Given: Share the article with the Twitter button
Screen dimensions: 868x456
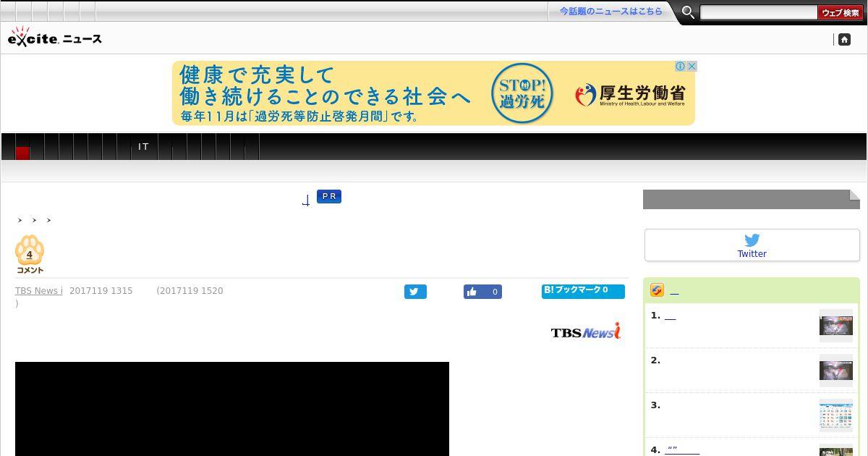Looking at the screenshot, I should click(415, 292).
